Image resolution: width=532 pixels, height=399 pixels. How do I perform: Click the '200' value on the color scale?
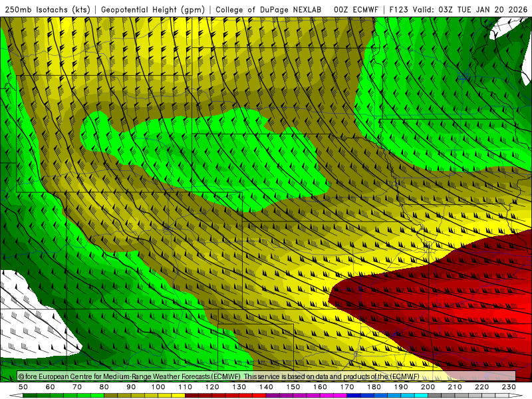(x=428, y=387)
